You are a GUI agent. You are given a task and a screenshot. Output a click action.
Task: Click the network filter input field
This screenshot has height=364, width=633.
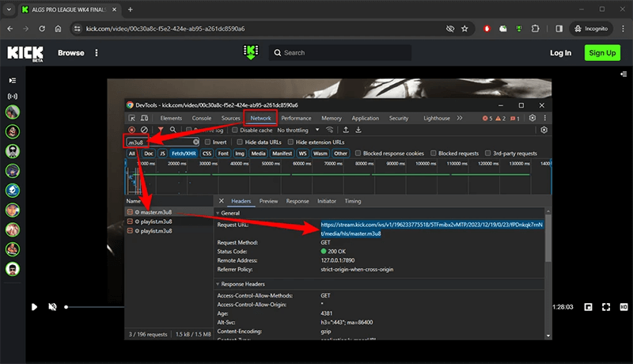[x=161, y=142]
